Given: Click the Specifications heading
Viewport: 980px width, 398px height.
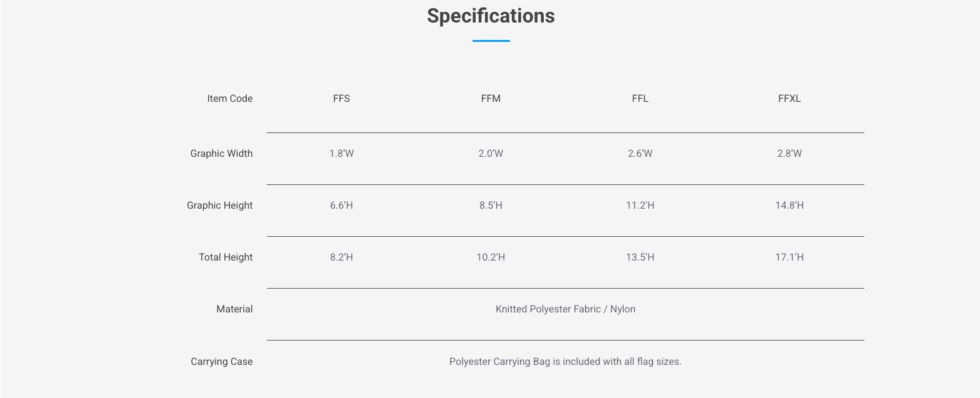Looking at the screenshot, I should (491, 16).
